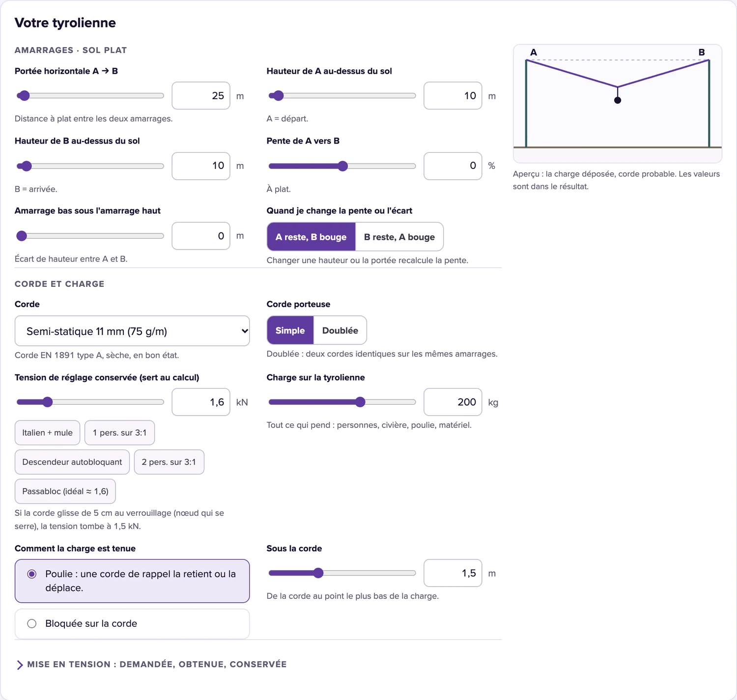The width and height of the screenshot is (737, 700).
Task: Click the Portée horizontale A → B slider
Action: (x=90, y=96)
